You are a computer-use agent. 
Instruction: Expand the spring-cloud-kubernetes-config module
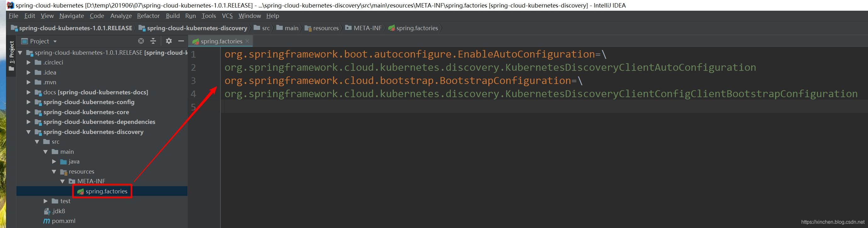click(29, 102)
